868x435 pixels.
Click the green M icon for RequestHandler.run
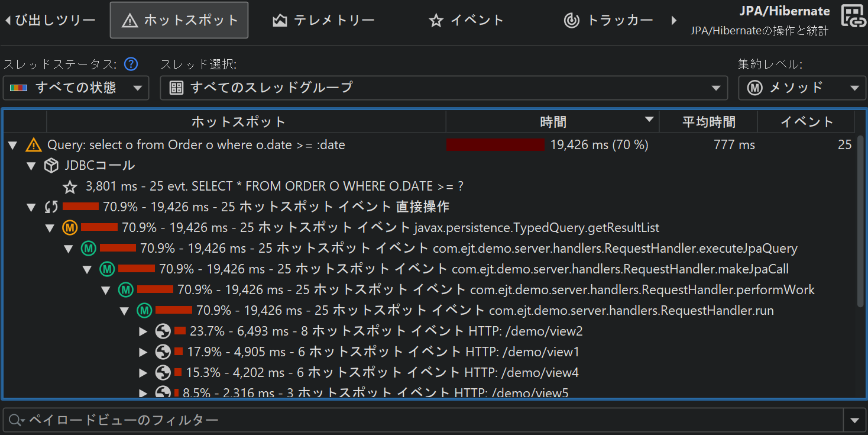click(144, 311)
